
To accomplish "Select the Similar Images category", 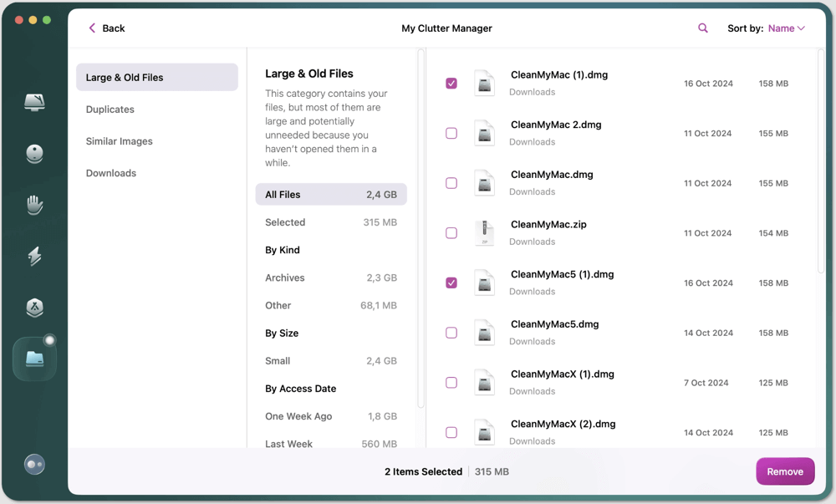I will click(119, 141).
